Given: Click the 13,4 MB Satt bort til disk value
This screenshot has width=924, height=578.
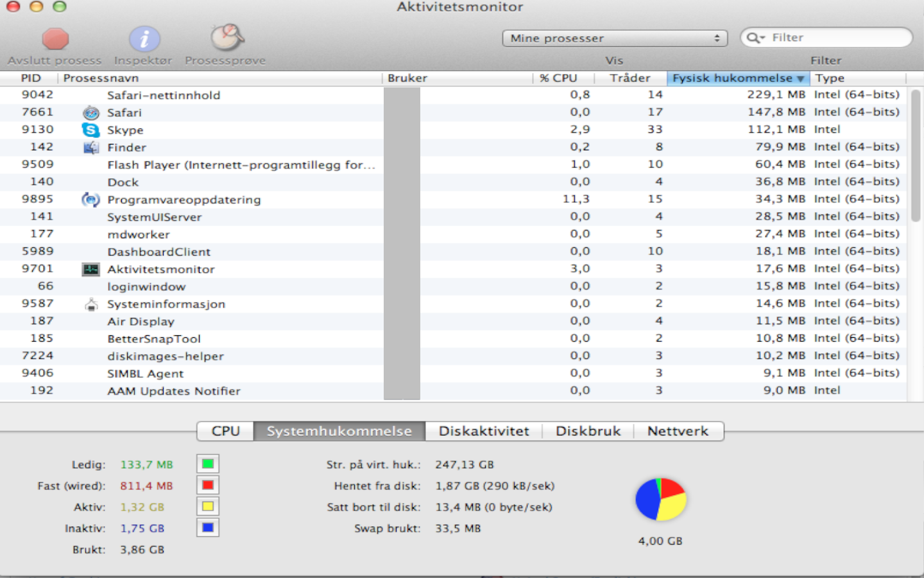Looking at the screenshot, I should click(494, 507).
